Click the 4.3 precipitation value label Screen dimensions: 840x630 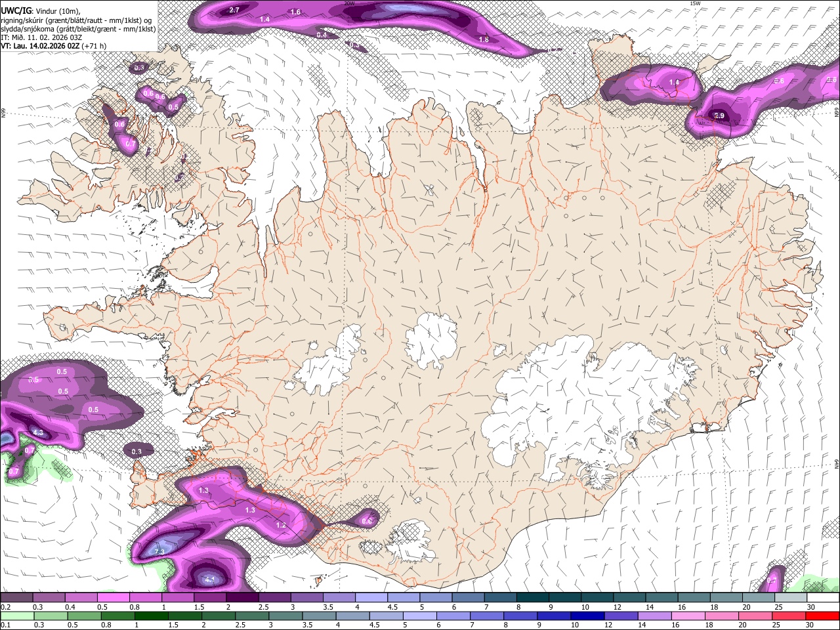coord(37,432)
